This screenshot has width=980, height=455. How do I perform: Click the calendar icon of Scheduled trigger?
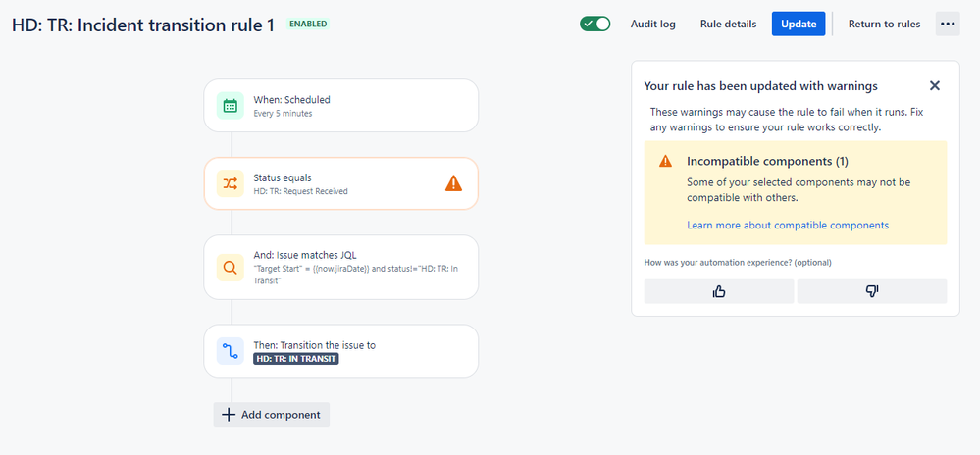(230, 106)
